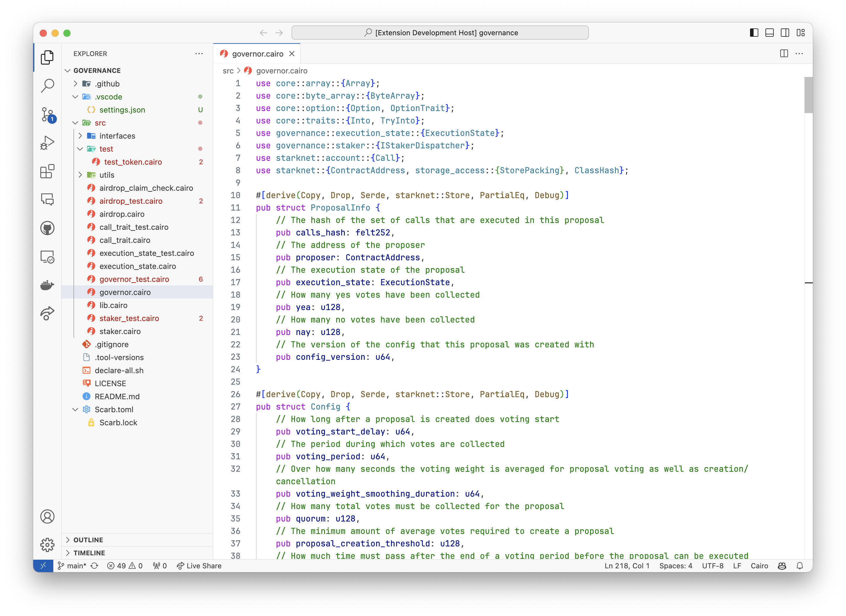Expand the utils folder
Image resolution: width=846 pixels, height=616 pixels.
(x=80, y=175)
